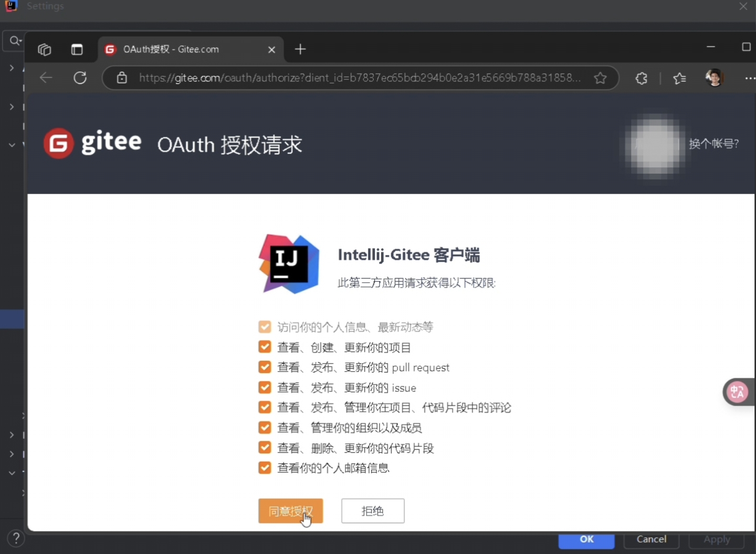Click the 换个帐号? link

(x=713, y=144)
